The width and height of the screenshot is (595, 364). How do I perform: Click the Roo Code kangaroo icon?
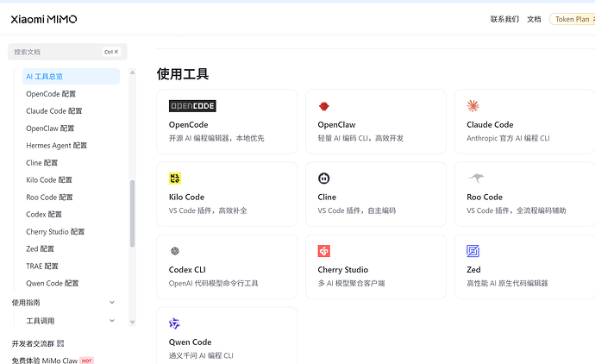(x=476, y=178)
